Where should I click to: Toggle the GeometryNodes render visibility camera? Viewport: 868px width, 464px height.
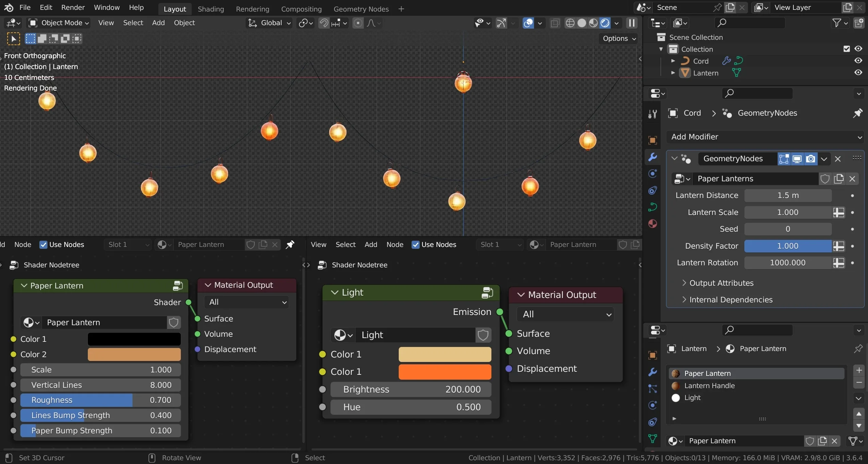811,159
